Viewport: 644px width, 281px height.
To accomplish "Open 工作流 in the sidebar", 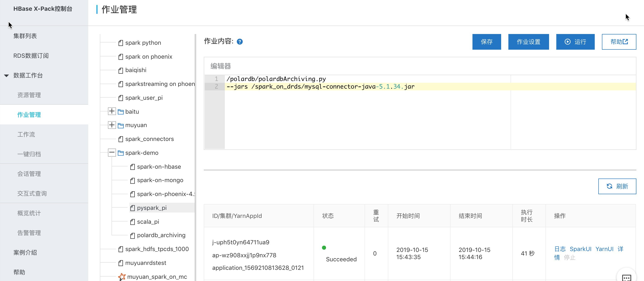I will point(26,134).
